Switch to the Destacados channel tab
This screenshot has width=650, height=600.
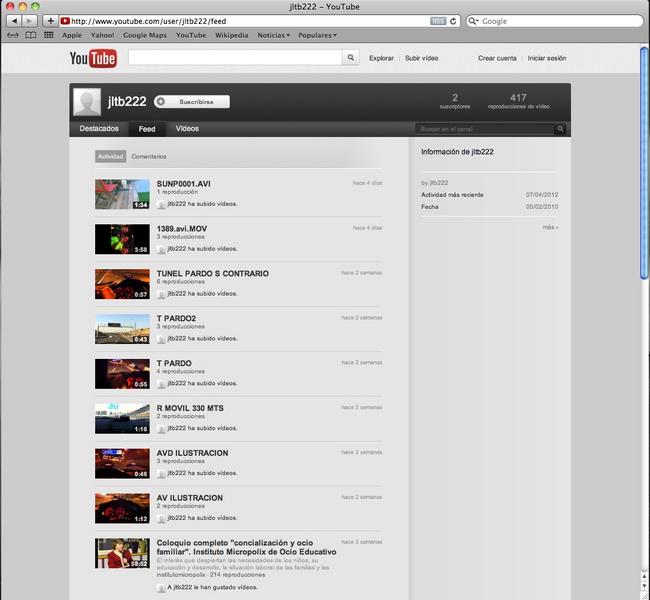[99, 129]
